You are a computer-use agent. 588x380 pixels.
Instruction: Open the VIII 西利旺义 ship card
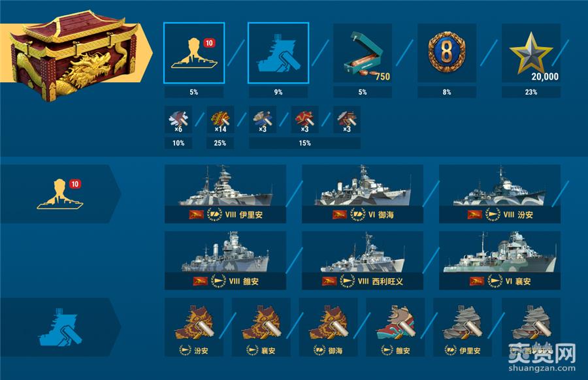(x=363, y=261)
